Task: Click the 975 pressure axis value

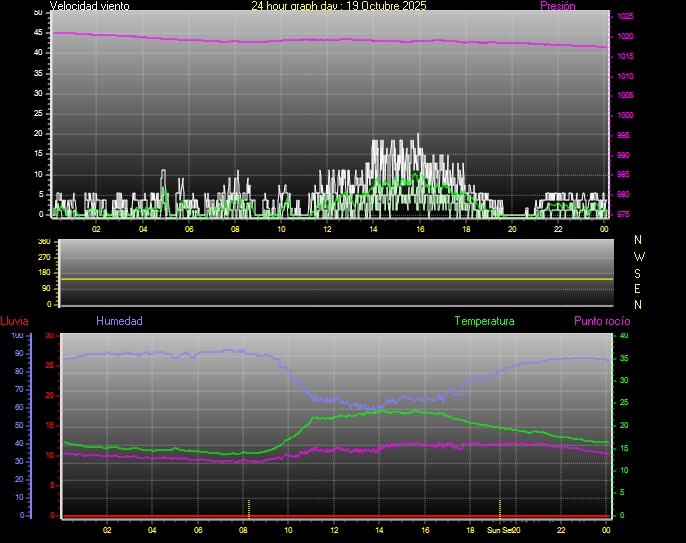Action: tap(624, 214)
